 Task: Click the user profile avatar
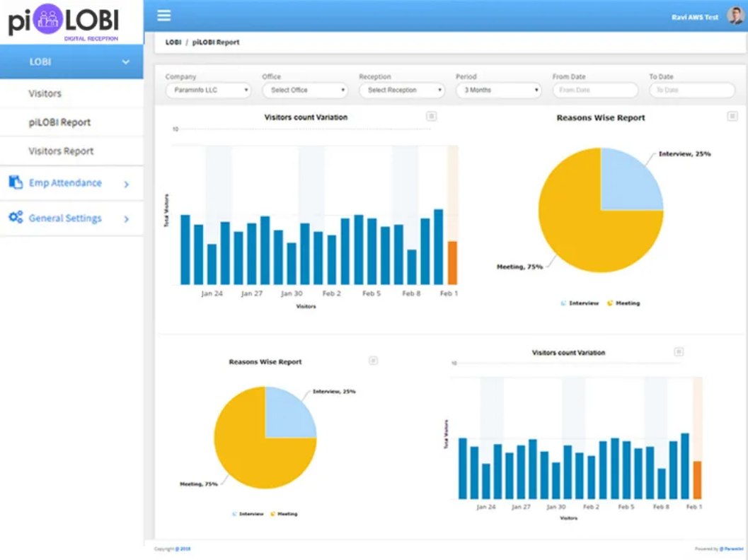click(735, 16)
